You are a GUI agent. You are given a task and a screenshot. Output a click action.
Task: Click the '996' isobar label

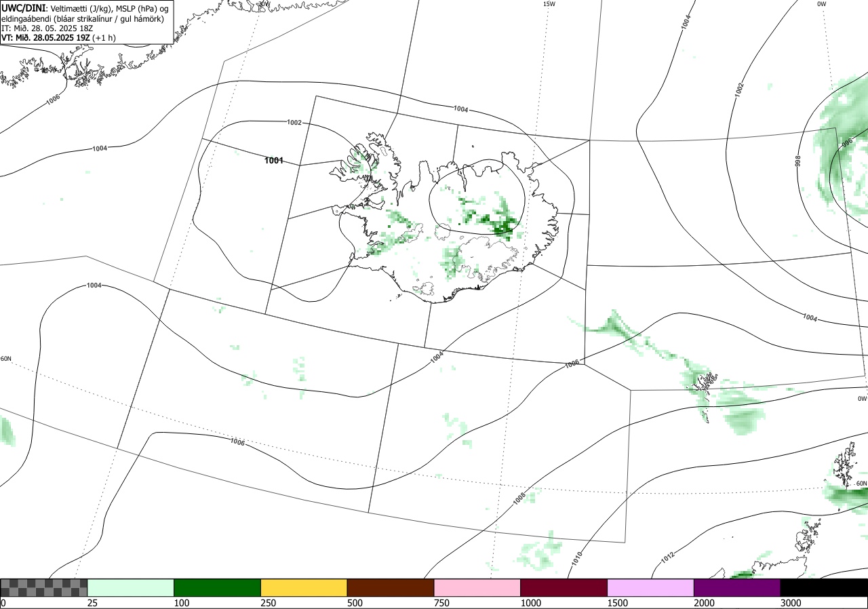846,143
